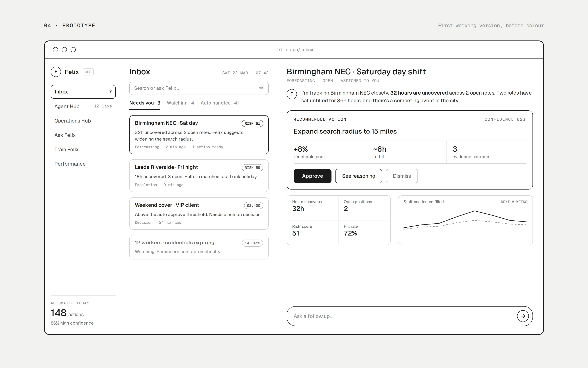Open Birmingham NEC Sat day card
Image resolution: width=588 pixels, height=368 pixels.
199,135
